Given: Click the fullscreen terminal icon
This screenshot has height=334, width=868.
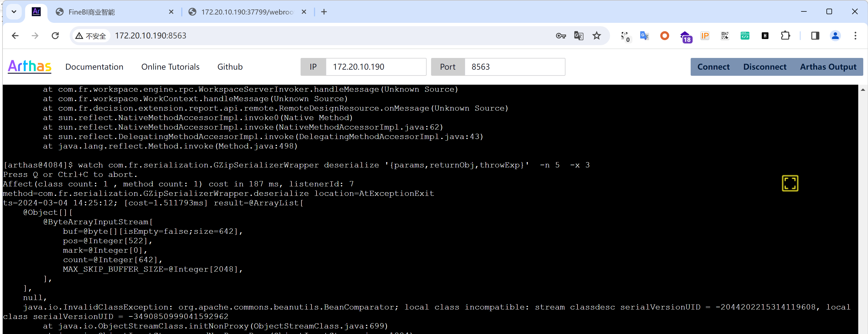Looking at the screenshot, I should tap(790, 184).
